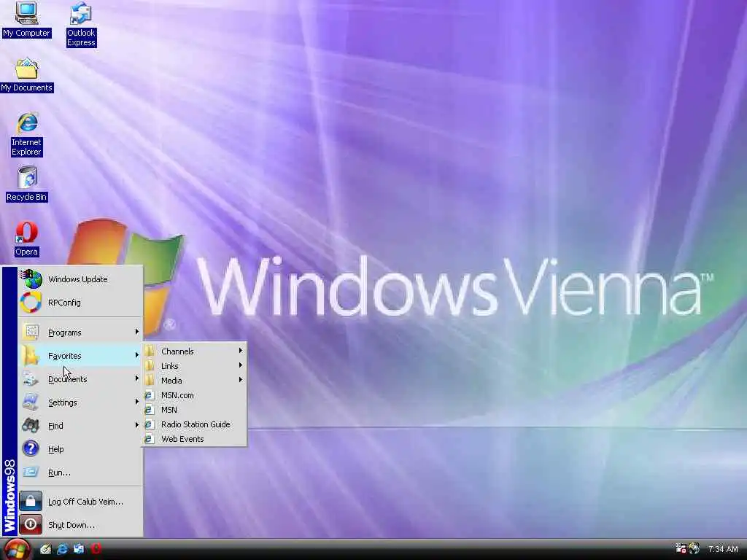Open RPConfig from Start menu
Viewport: 747px width, 560px height.
click(80, 303)
